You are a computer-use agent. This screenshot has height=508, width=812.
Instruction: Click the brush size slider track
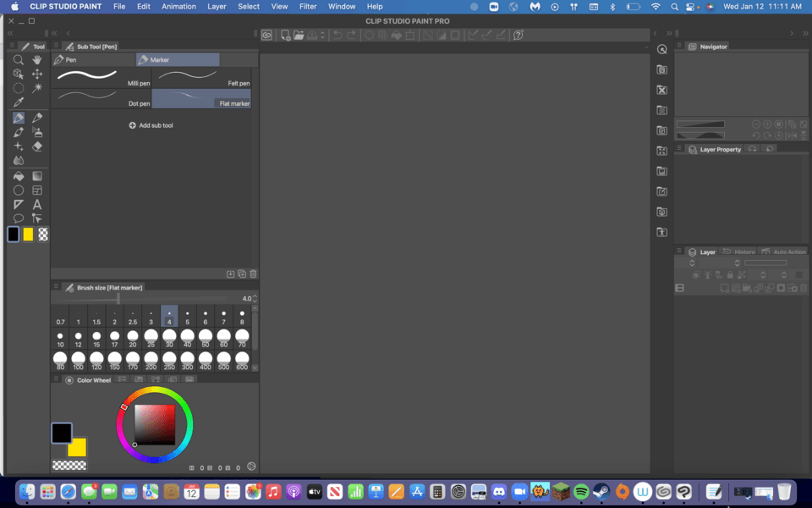142,299
